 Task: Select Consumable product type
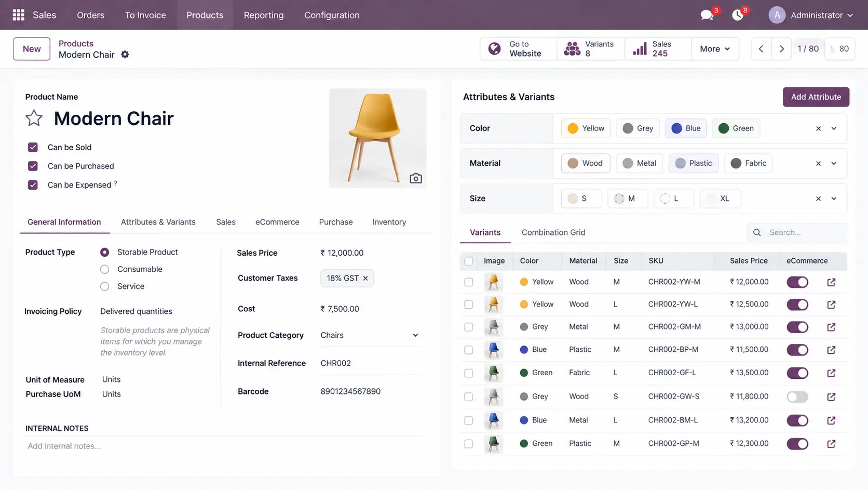click(104, 269)
